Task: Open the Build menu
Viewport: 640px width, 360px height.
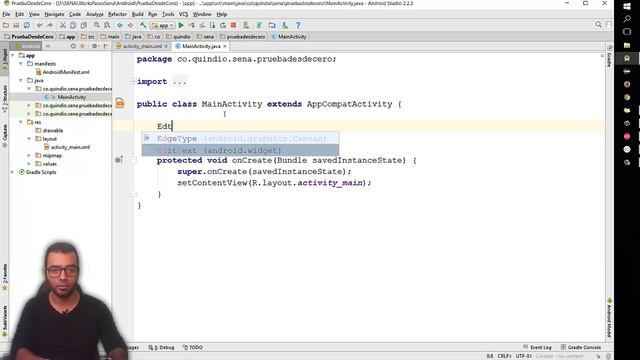Action: tap(138, 14)
